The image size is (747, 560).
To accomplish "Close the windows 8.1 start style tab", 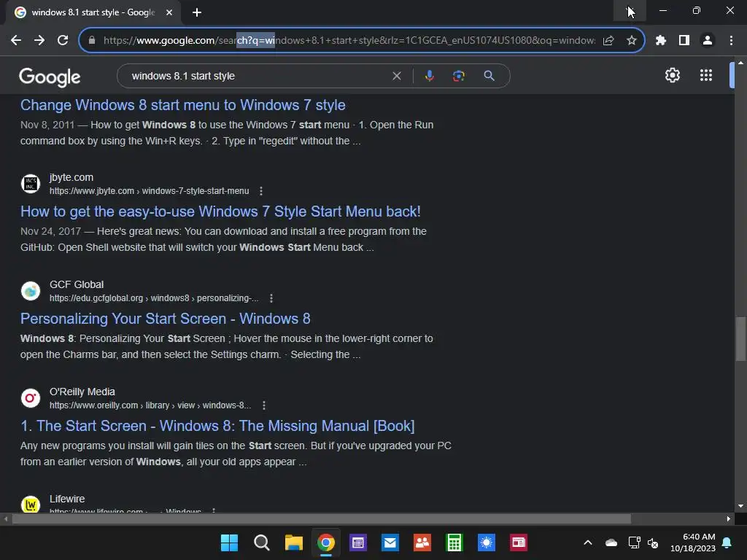I will [169, 12].
